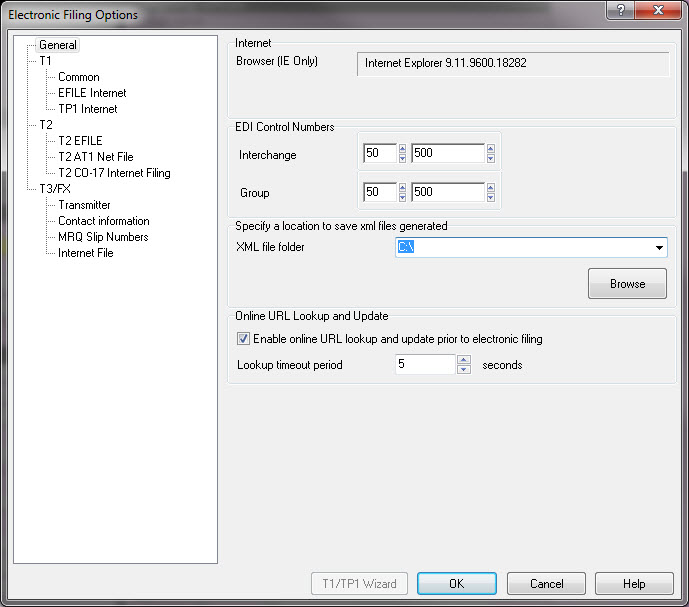Open Internet File settings
Viewport: 689px width, 607px height.
tap(86, 253)
